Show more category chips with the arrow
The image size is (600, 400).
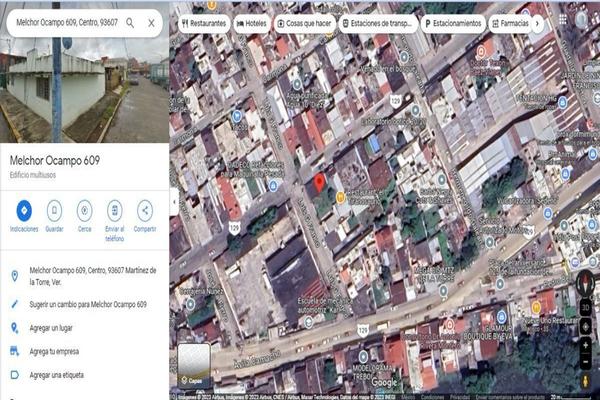coord(537,23)
